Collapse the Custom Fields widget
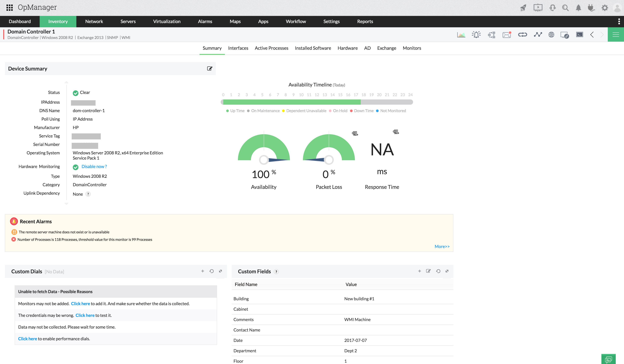This screenshot has height=364, width=624. pyautogui.click(x=447, y=271)
